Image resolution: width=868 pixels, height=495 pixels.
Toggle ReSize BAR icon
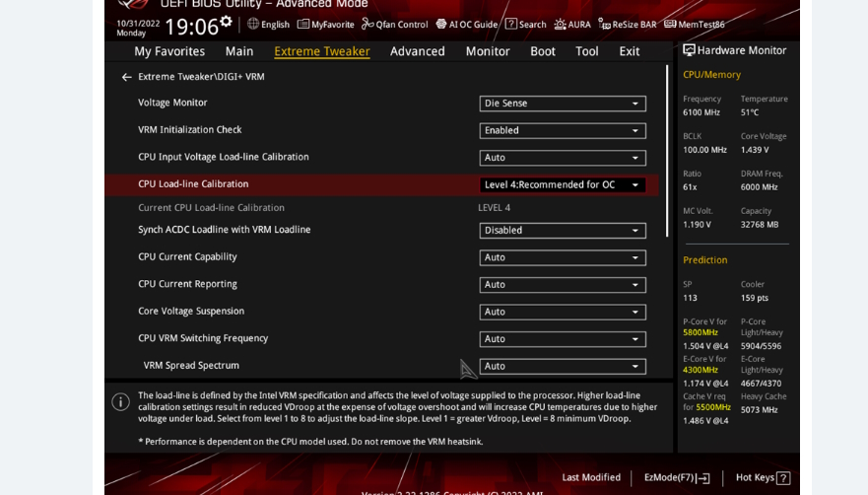coord(604,25)
